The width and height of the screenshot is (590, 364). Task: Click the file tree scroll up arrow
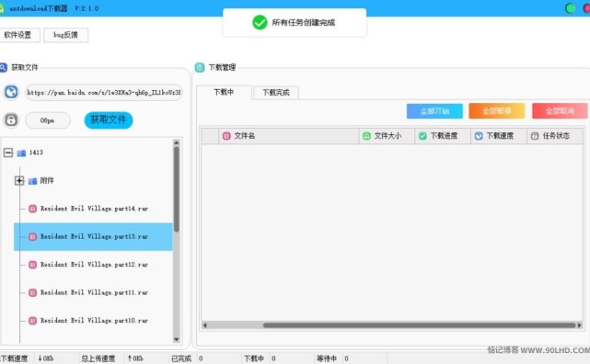pos(177,142)
